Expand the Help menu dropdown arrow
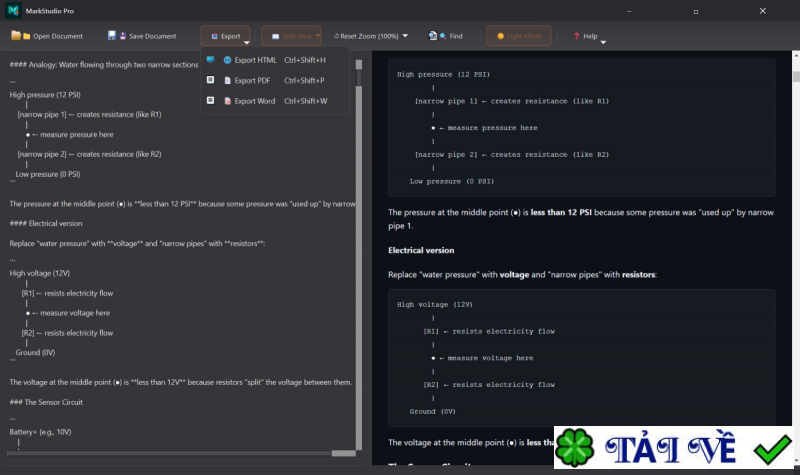The image size is (800, 475). 603,41
